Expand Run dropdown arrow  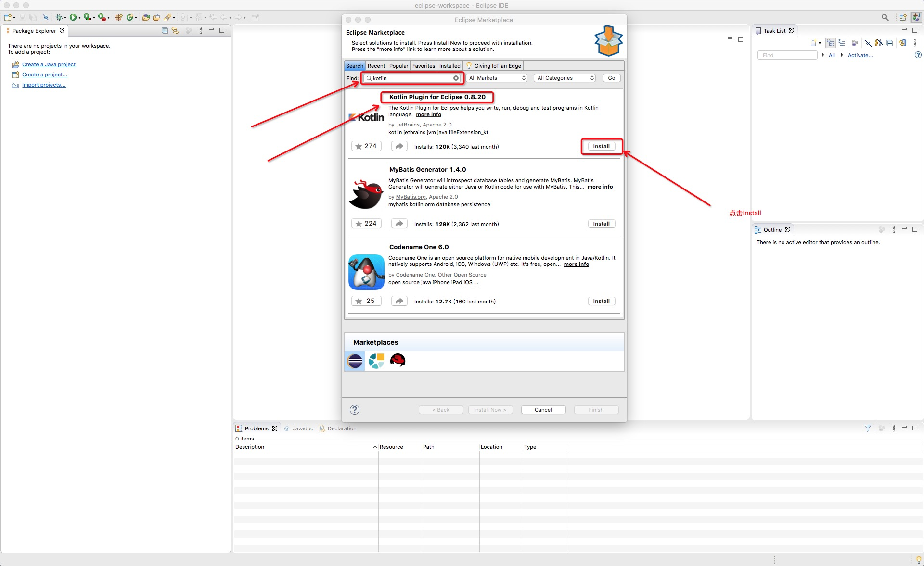[x=79, y=18]
